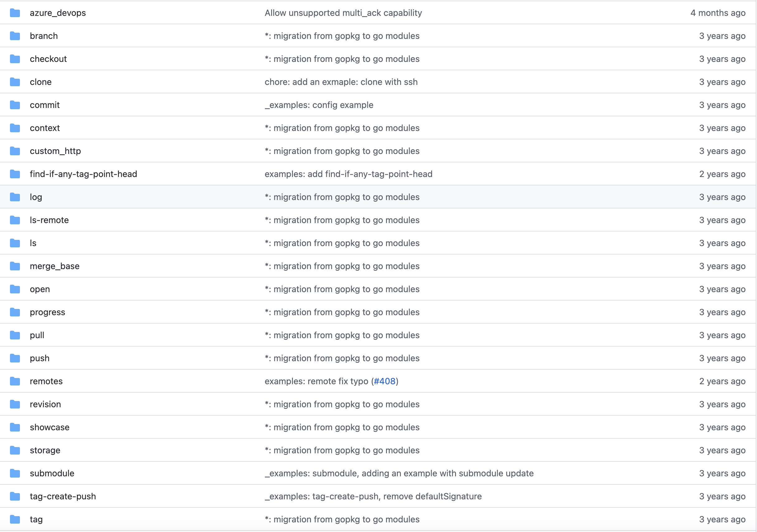Open commit '_examples: config example' message

[319, 105]
